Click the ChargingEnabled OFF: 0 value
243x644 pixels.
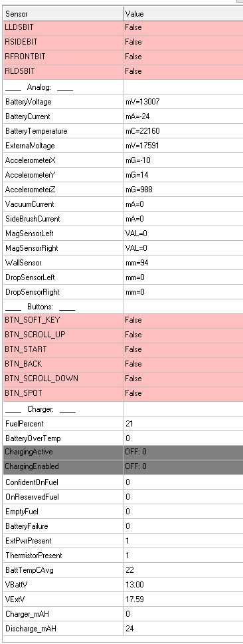click(135, 466)
